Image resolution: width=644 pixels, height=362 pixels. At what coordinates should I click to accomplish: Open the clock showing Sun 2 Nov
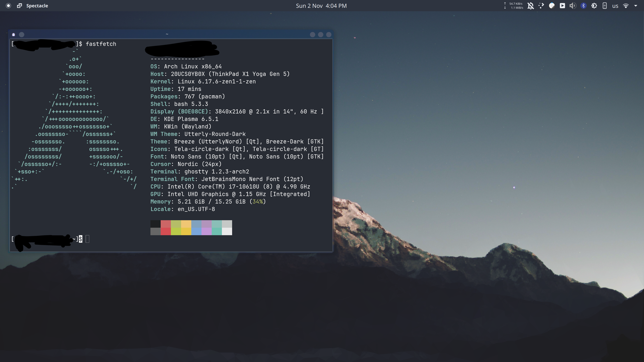tap(321, 6)
